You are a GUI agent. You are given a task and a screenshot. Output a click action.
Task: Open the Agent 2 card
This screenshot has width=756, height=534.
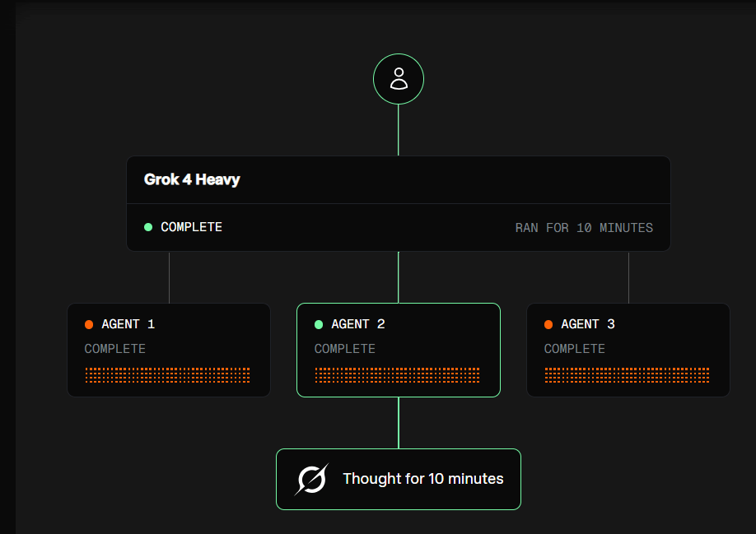point(399,350)
